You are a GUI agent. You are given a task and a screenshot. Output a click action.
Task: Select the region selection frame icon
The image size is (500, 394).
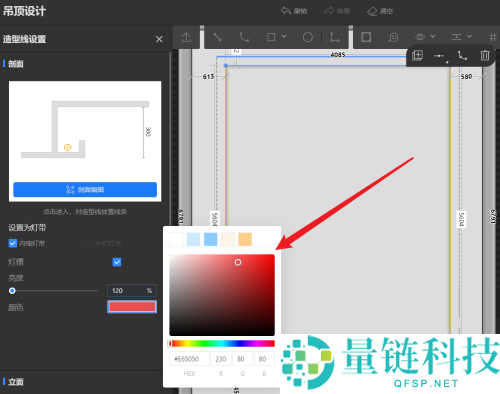click(x=366, y=37)
